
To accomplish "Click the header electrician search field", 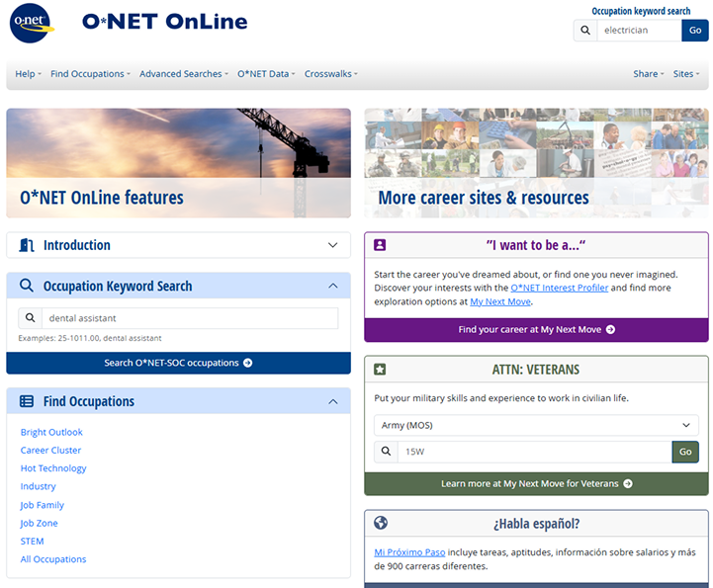I will pos(639,31).
